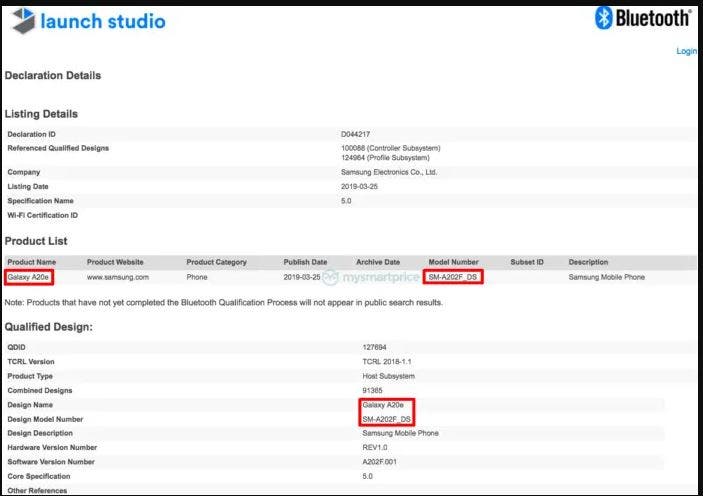Click the Product Website column header
This screenshot has height=496, width=703.
tap(115, 262)
